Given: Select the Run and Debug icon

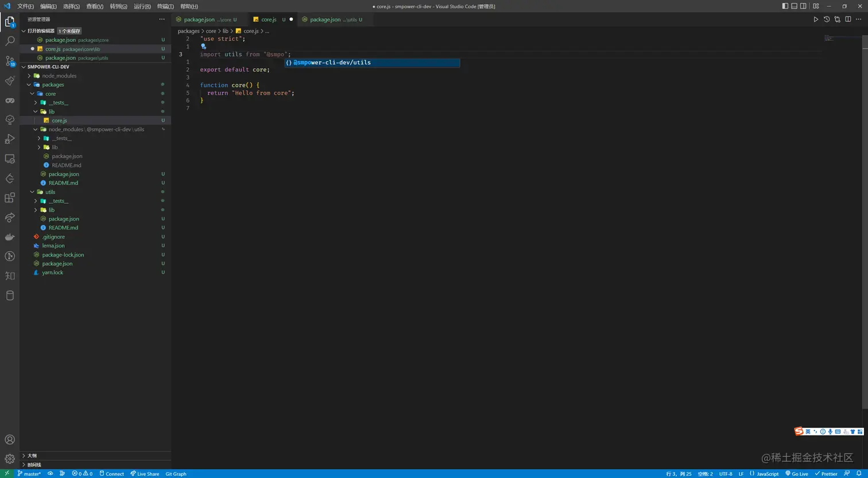Looking at the screenshot, I should point(9,139).
